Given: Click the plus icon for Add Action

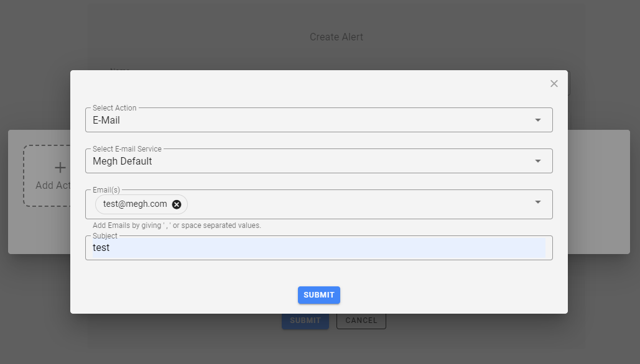Looking at the screenshot, I should (x=60, y=168).
